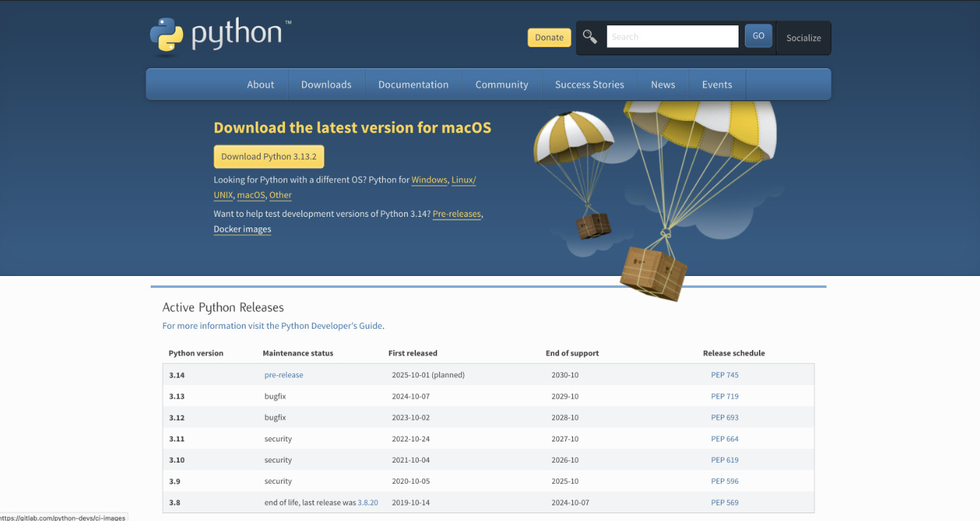Click '2027-10' end of support cell
Screen dimensions: 980x521
[x=565, y=439]
